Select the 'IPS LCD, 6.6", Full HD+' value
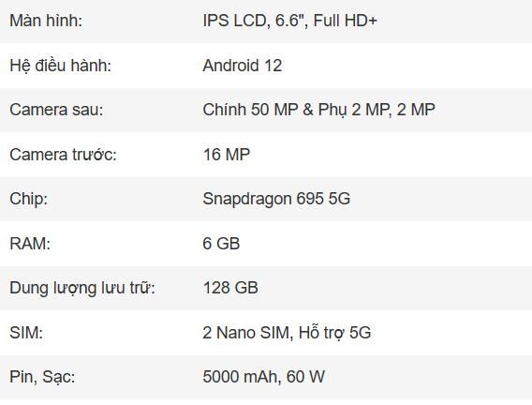532x405 pixels. click(x=289, y=21)
